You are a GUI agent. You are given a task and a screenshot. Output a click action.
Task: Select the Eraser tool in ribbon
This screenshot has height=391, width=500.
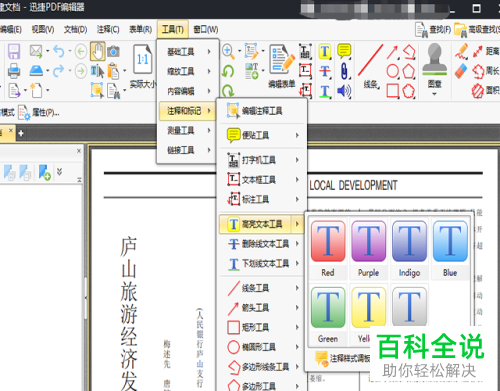[x=461, y=71]
